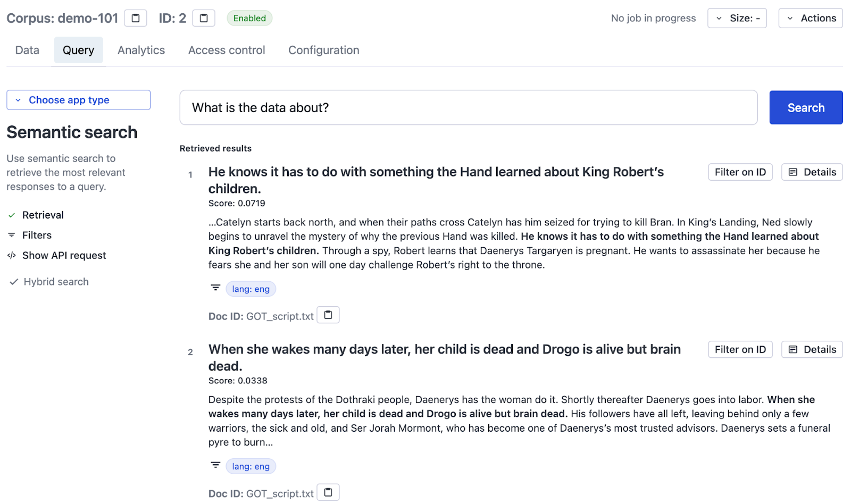The image size is (851, 504).
Task: Open Details for the Drogo result
Action: [x=812, y=349]
